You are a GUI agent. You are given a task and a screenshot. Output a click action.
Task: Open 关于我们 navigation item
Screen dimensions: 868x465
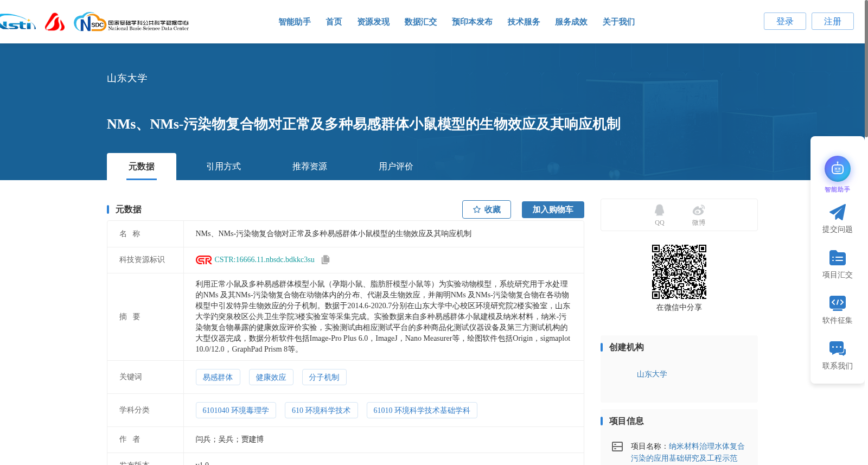(x=618, y=22)
